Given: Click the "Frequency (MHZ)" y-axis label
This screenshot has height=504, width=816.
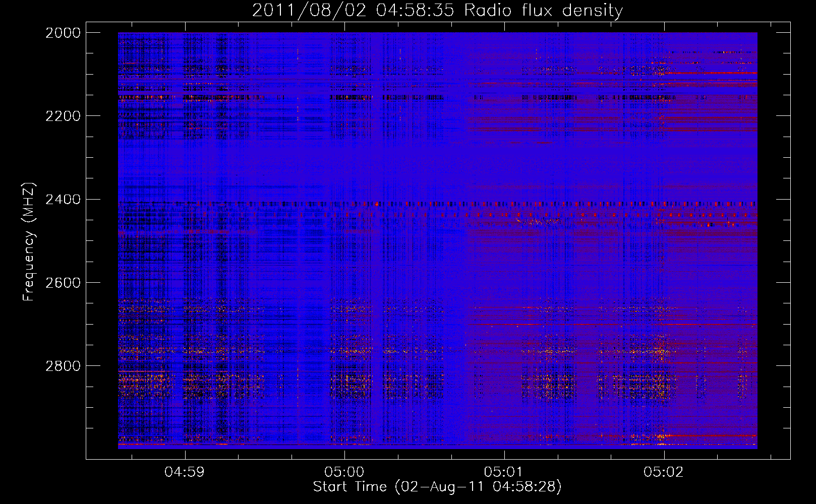Looking at the screenshot, I should click(x=29, y=242).
